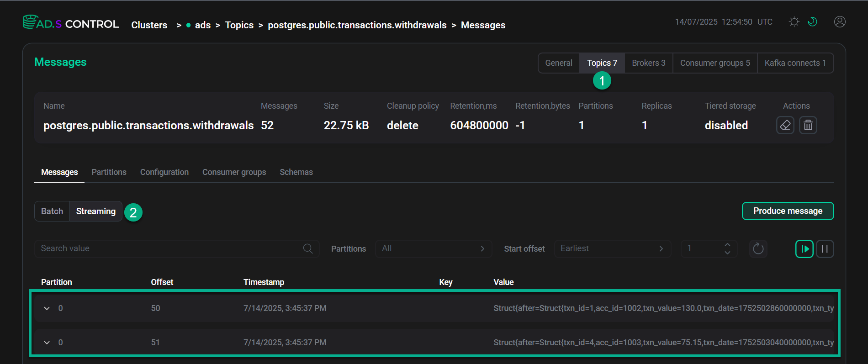The height and width of the screenshot is (364, 868).
Task: Delete topic using the trash icon
Action: click(x=808, y=125)
